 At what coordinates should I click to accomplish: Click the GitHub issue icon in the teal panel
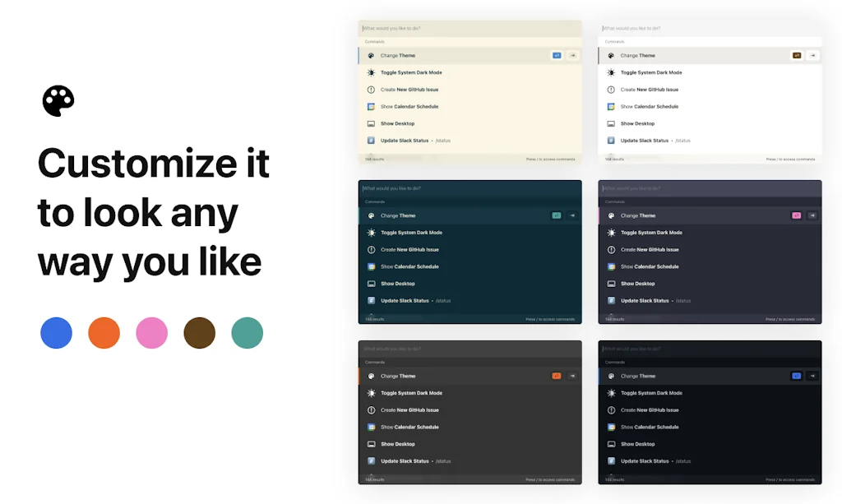[371, 250]
